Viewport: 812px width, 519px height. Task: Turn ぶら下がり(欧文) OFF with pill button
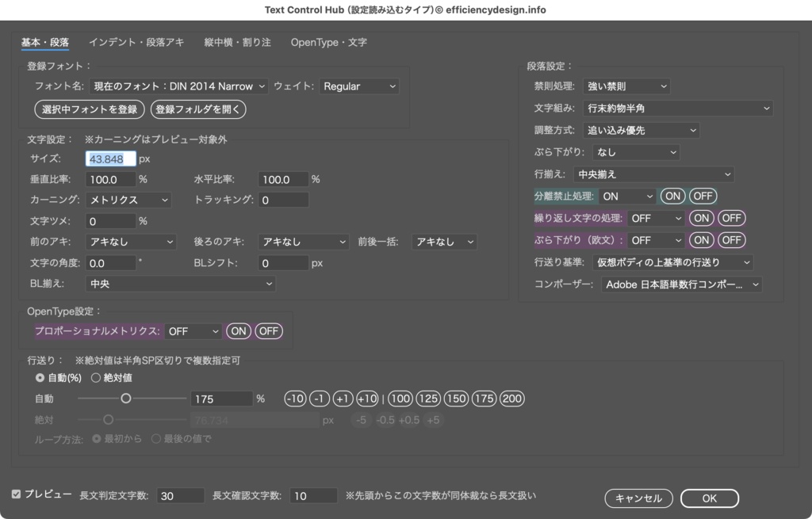tap(732, 240)
